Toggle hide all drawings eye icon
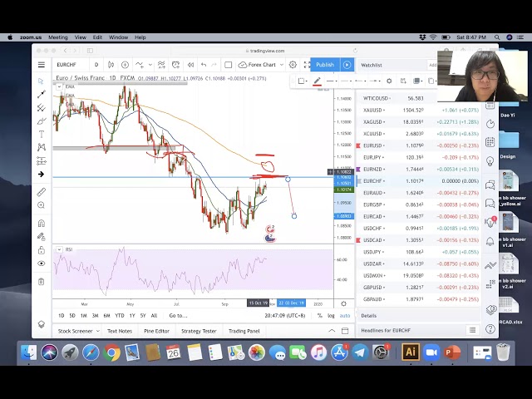Image resolution: width=532 pixels, height=399 pixels. pyautogui.click(x=41, y=264)
